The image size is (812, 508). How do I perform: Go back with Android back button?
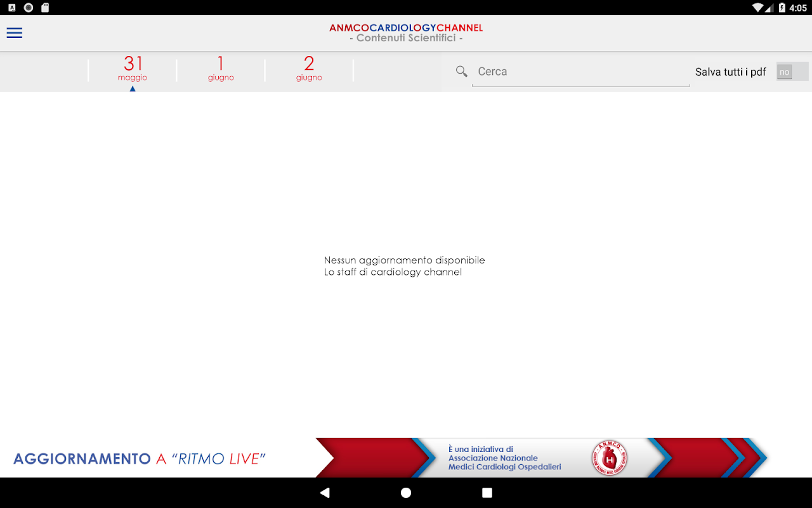click(325, 493)
